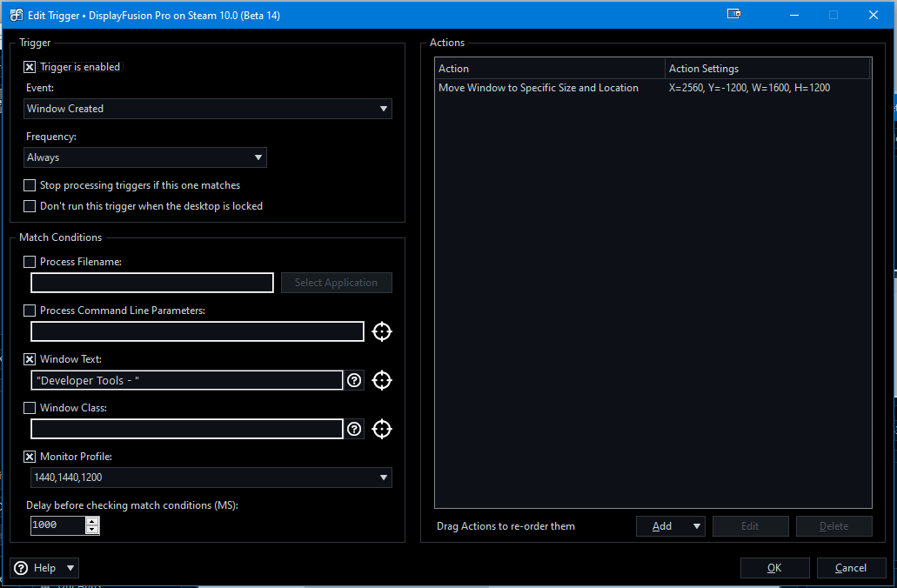
Task: Uncheck the Monitor Profile condition
Action: [x=30, y=457]
